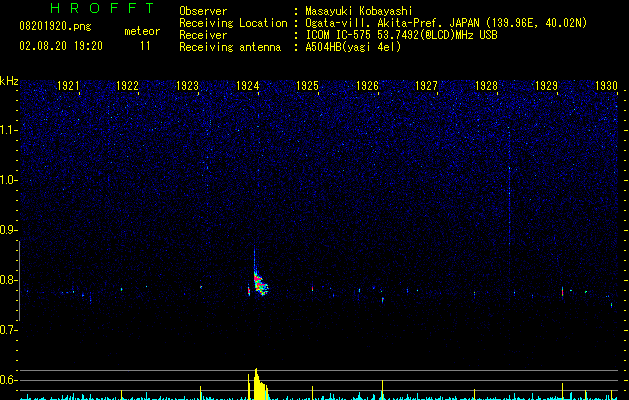The height and width of the screenshot is (400, 629).
Task: Select the antenna value A504HB(yagi 4el)
Action: click(353, 47)
